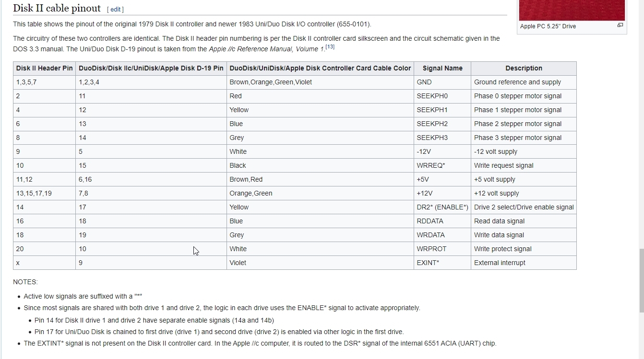This screenshot has height=359, width=644.
Task: Select the 'Signal Name' column header
Action: (x=442, y=68)
